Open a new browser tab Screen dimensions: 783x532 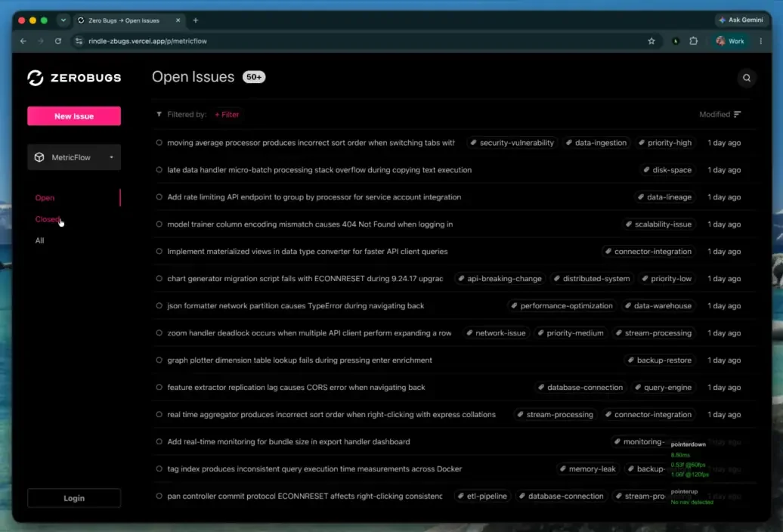[x=196, y=20]
